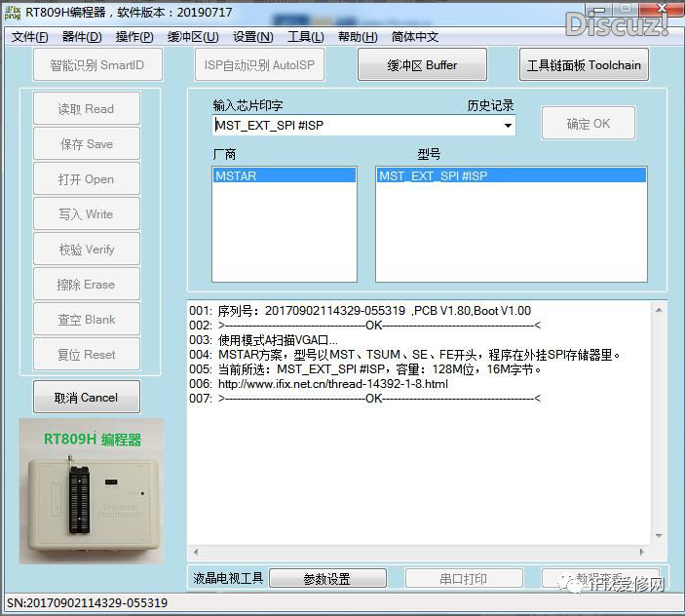685x616 pixels.
Task: Click the 保存 Save button
Action: [x=87, y=143]
